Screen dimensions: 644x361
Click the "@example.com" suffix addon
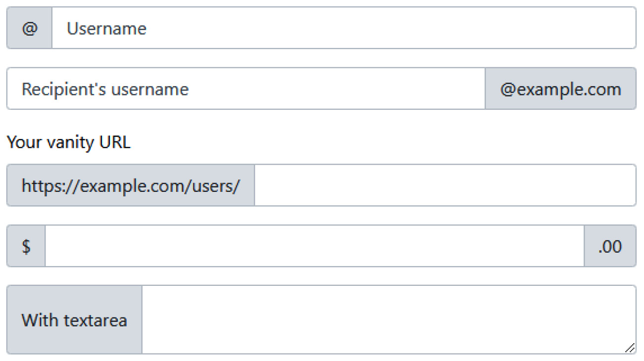(x=560, y=89)
